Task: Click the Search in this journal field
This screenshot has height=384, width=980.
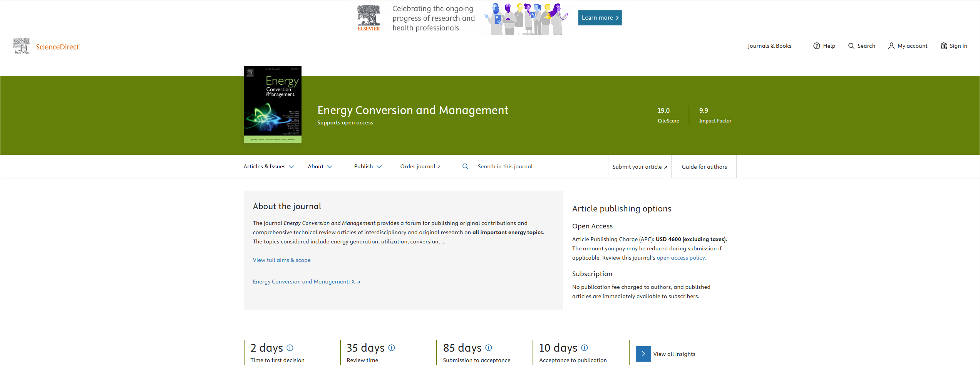Action: pos(530,166)
